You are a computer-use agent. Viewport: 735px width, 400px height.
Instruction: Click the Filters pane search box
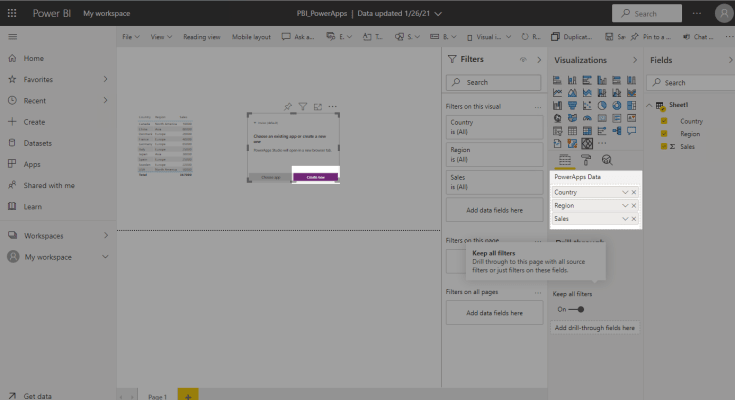[x=494, y=82]
